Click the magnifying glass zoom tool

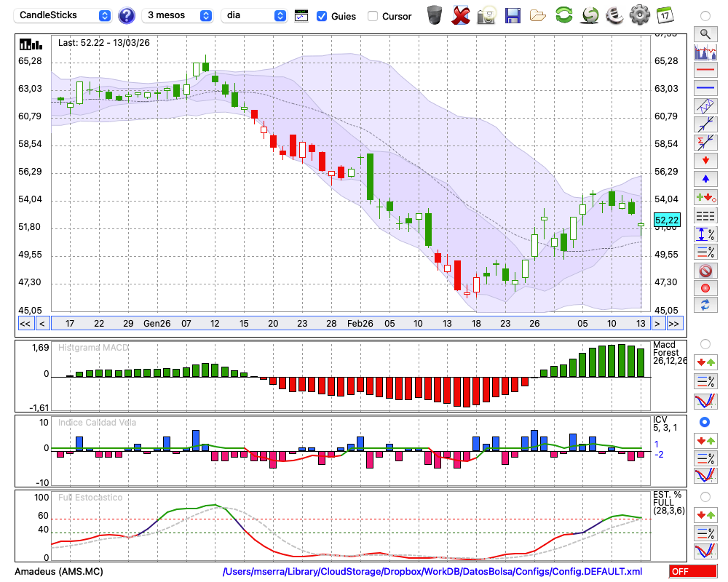705,33
